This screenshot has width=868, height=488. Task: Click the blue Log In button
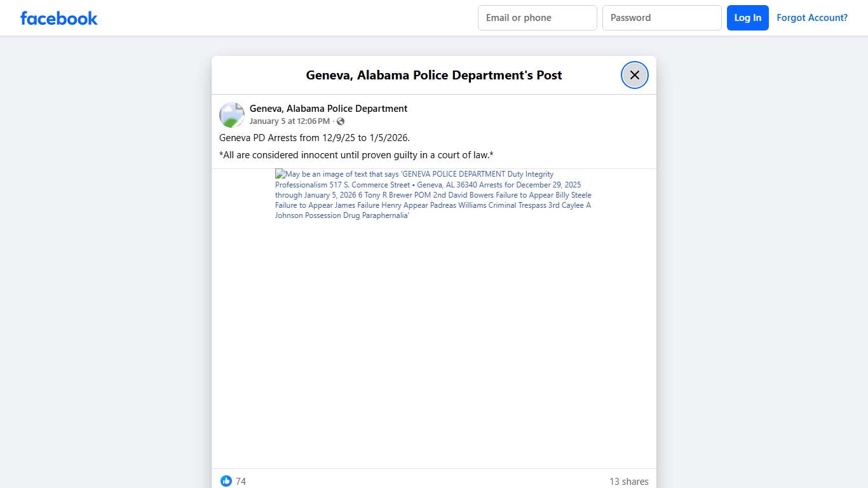click(747, 18)
